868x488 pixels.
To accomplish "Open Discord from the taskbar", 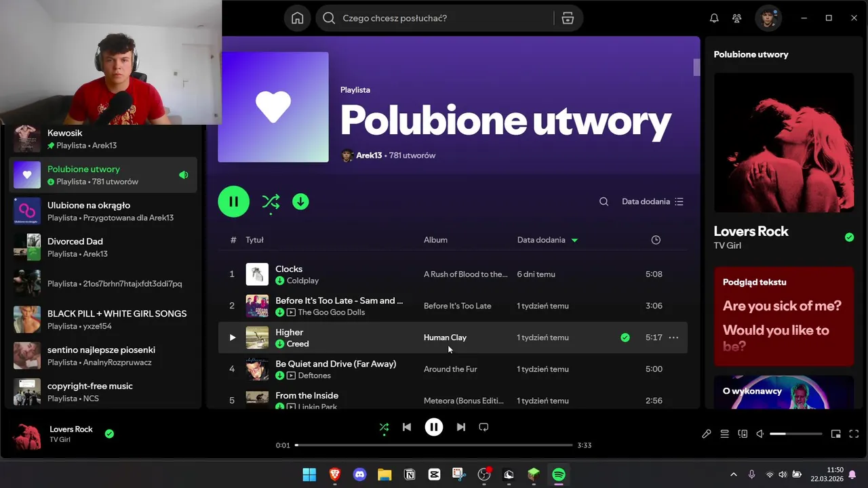I will click(x=359, y=474).
